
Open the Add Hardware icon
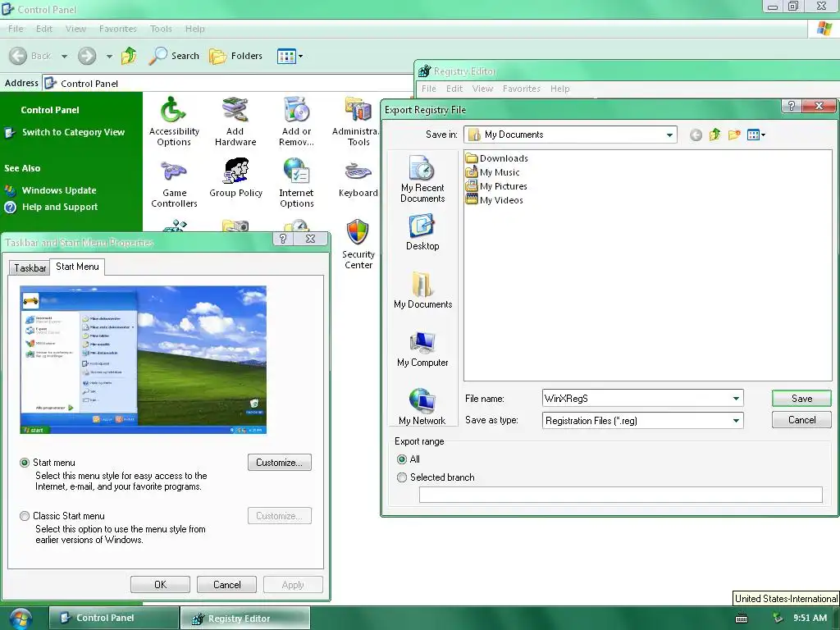coord(235,121)
